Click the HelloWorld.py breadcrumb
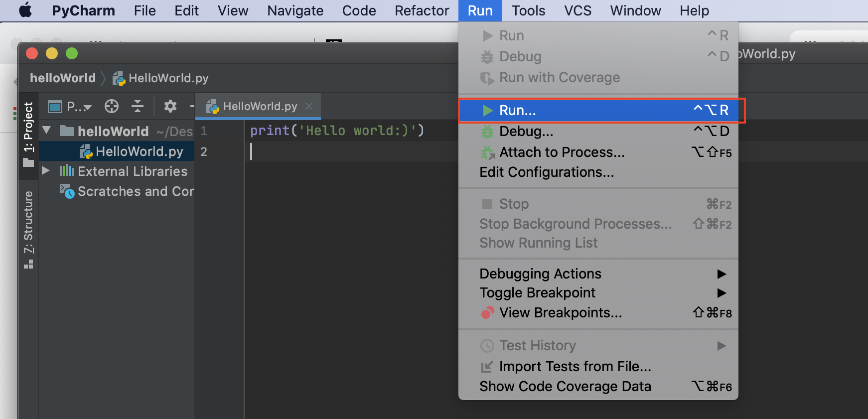Screen dimensions: 868x419 click(x=160, y=78)
